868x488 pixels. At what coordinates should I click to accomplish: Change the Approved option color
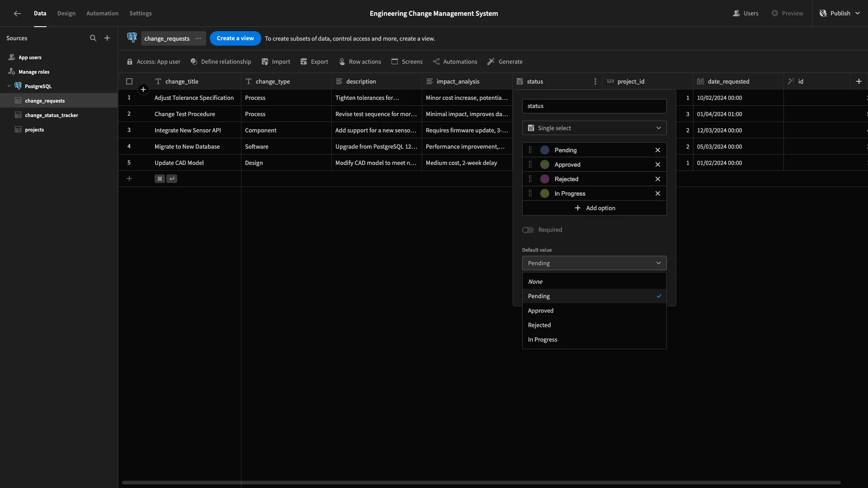point(545,164)
